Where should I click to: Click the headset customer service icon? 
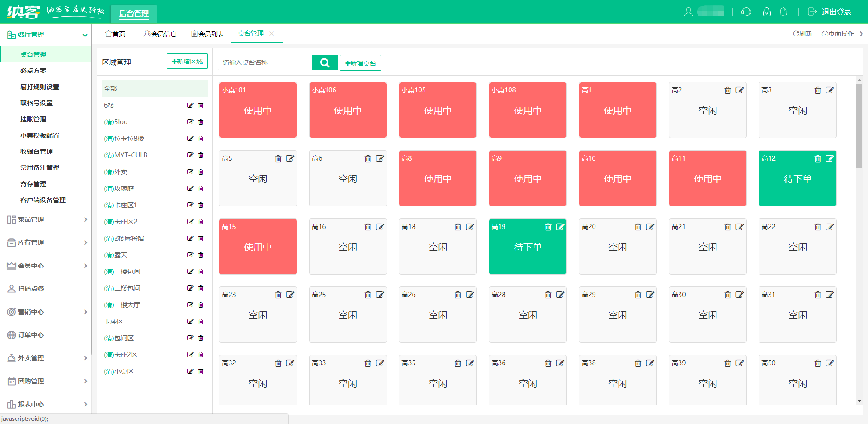[x=746, y=12]
